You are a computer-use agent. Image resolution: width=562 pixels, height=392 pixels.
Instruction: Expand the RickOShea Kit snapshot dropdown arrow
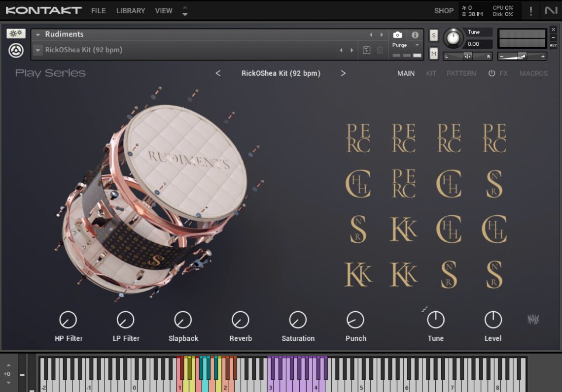[x=37, y=50]
